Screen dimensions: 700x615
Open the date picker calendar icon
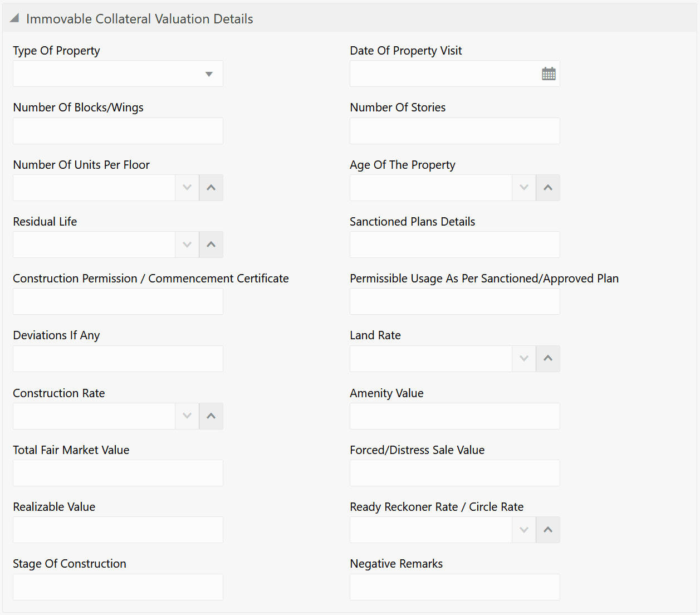[x=549, y=73]
